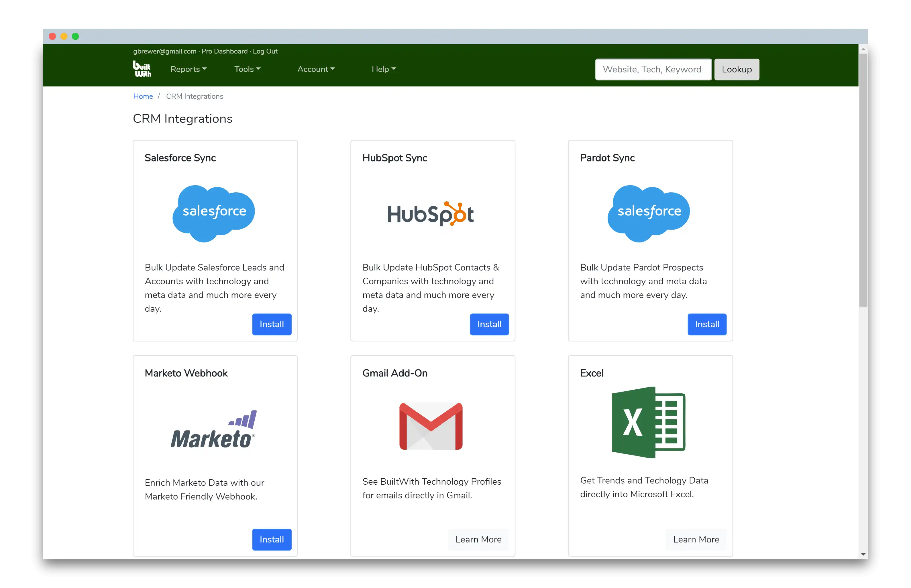Click the yellow minimize window button
The width and height of the screenshot is (911, 588).
64,36
